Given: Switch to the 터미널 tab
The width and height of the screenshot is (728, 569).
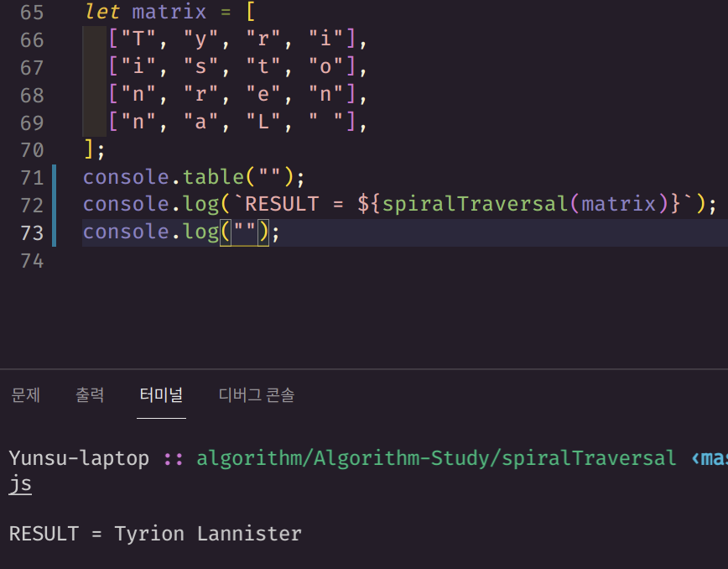Looking at the screenshot, I should coord(161,395).
